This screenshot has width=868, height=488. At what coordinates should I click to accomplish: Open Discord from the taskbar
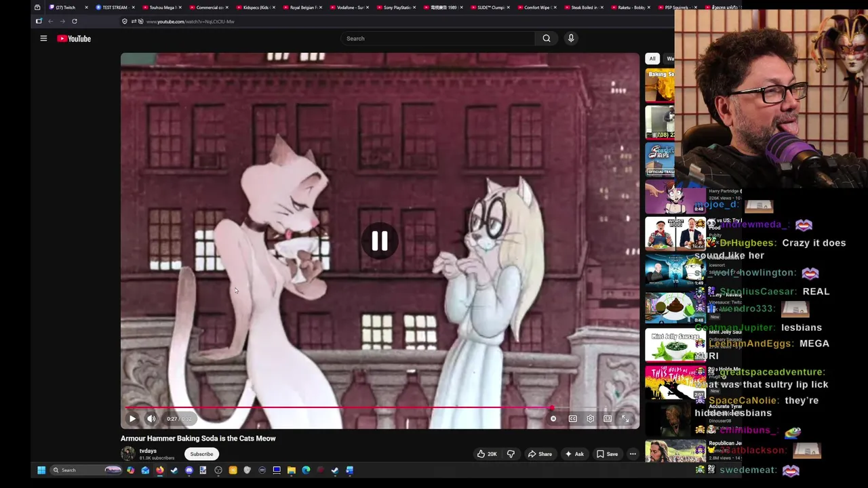pos(189,470)
